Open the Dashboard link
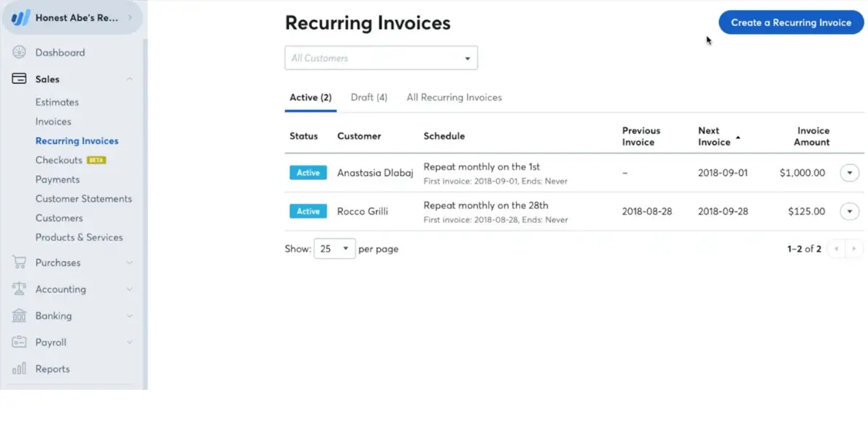 pyautogui.click(x=60, y=53)
